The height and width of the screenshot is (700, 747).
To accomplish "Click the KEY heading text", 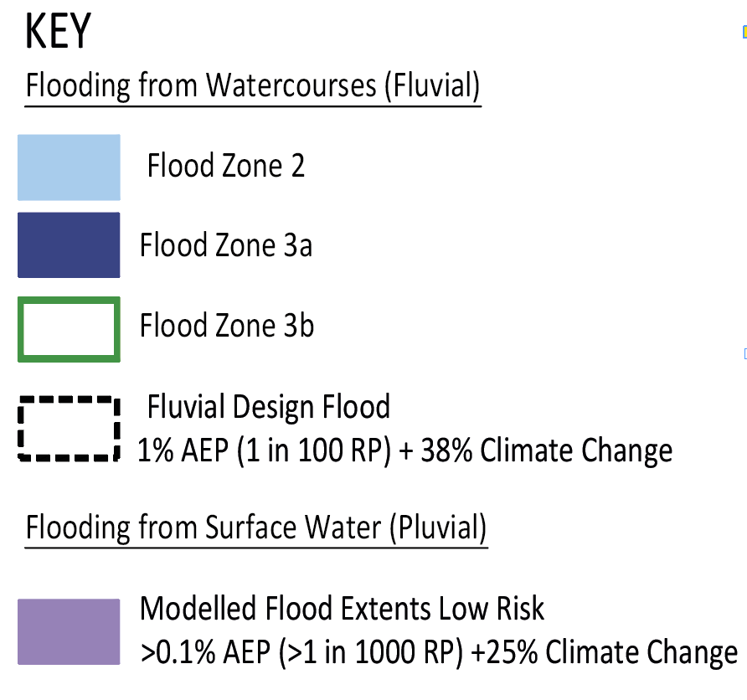I will coord(58,32).
